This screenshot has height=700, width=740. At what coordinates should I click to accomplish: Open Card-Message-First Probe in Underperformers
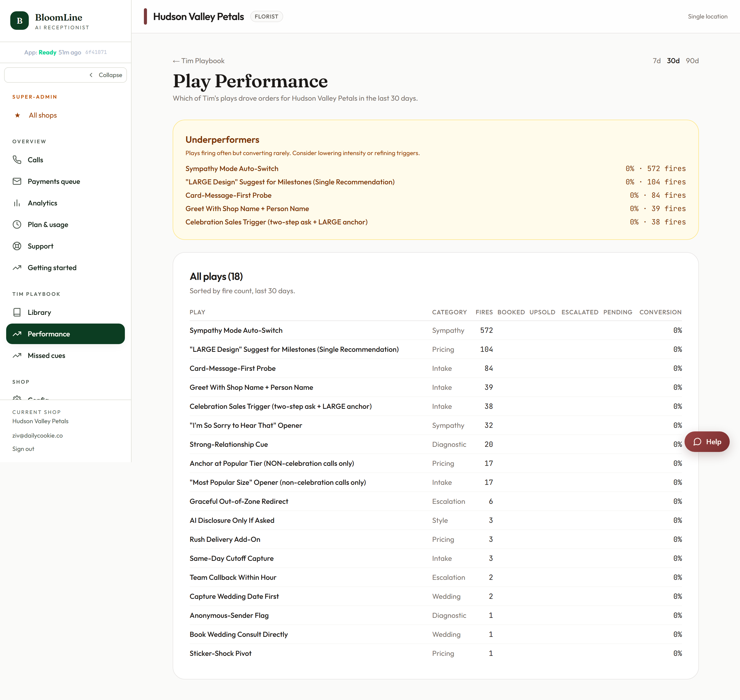coord(228,195)
